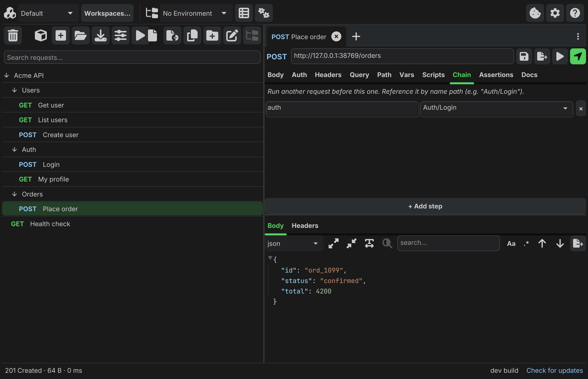Image resolution: width=588 pixels, height=379 pixels.
Task: Open the gears configuration icon in top bar
Action: [264, 13]
